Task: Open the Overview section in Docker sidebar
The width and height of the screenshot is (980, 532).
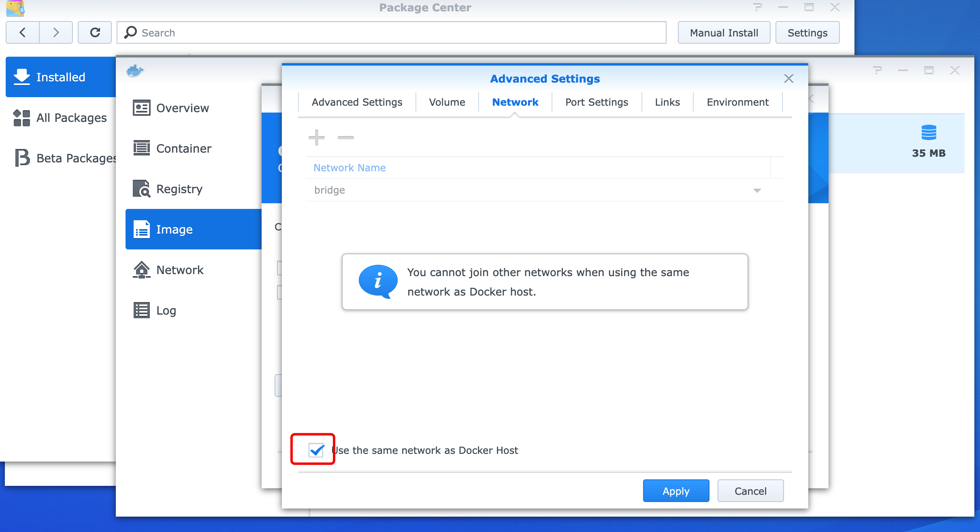Action: [x=182, y=108]
